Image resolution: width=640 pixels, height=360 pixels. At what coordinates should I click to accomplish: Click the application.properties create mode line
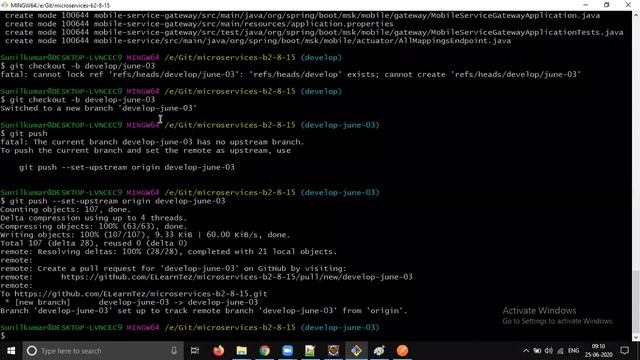tap(199, 24)
